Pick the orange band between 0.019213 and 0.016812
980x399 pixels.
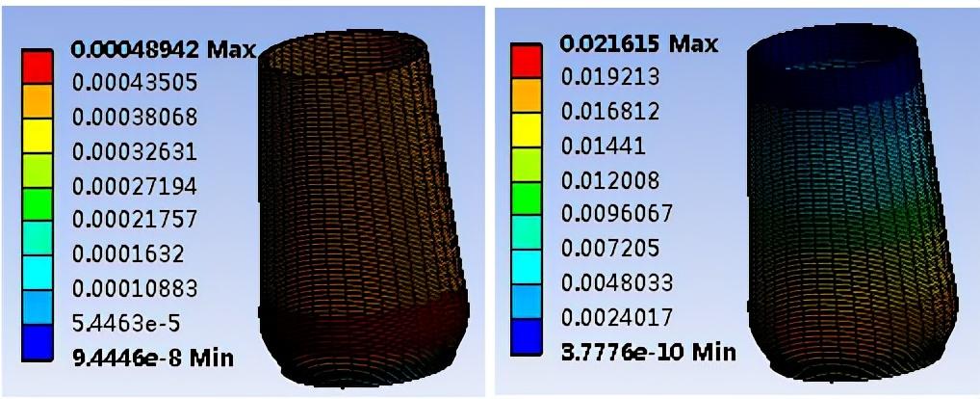[x=525, y=95]
